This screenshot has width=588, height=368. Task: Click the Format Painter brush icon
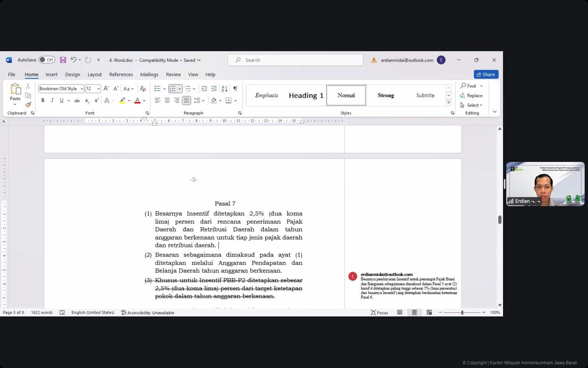28,105
